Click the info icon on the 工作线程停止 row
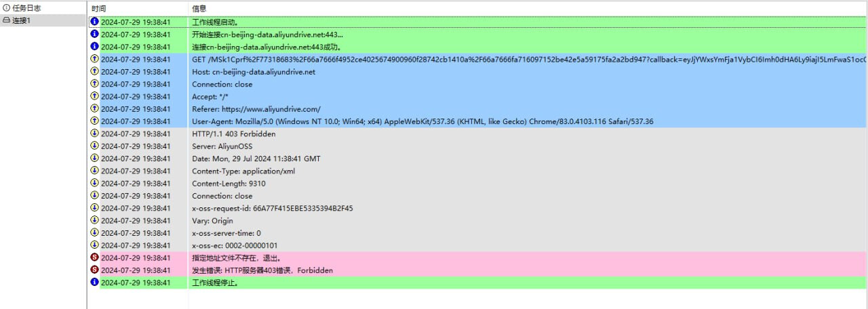This screenshot has width=868, height=309. pyautogui.click(x=94, y=282)
